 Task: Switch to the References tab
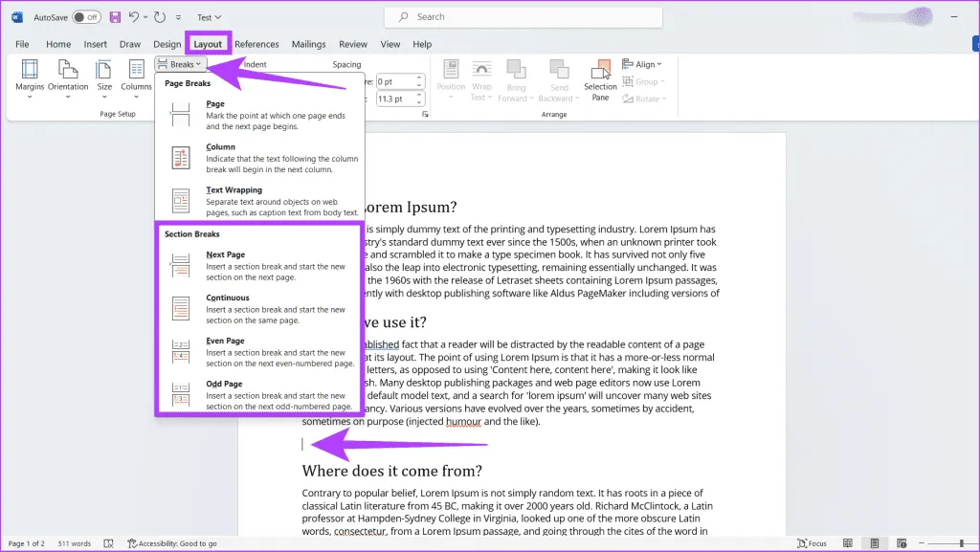pos(256,44)
